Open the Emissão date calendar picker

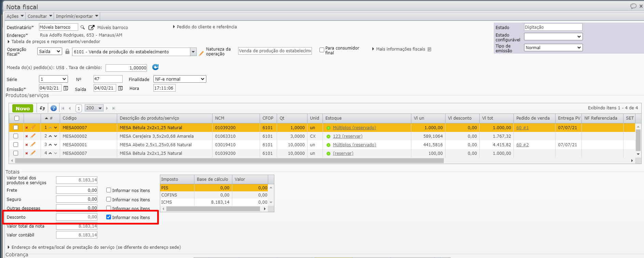click(x=66, y=88)
